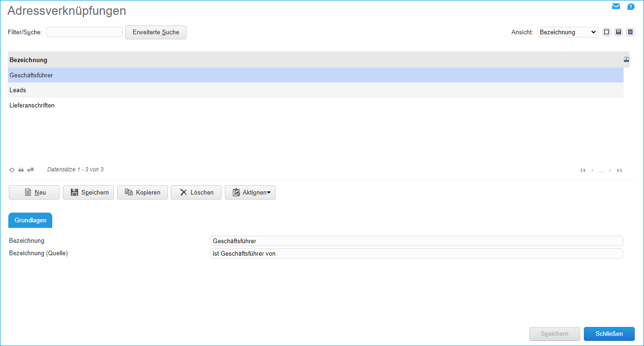Open column settings icon in table header
Image resolution: width=644 pixels, height=346 pixels.
pyautogui.click(x=626, y=59)
